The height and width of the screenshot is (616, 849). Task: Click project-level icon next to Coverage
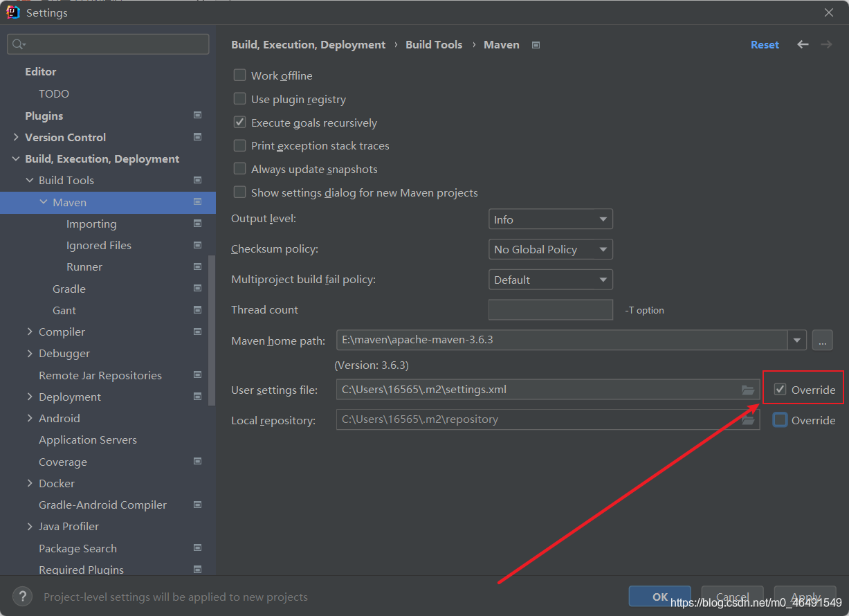click(x=197, y=462)
